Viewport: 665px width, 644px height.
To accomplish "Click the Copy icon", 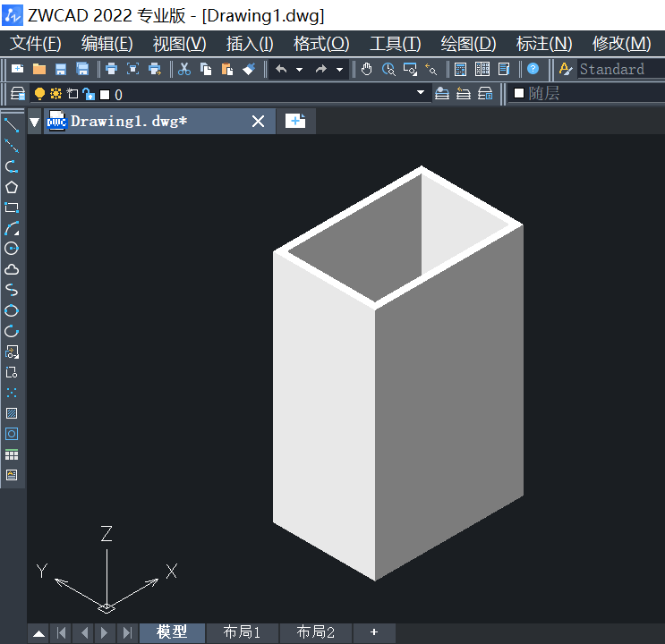I will pyautogui.click(x=206, y=69).
